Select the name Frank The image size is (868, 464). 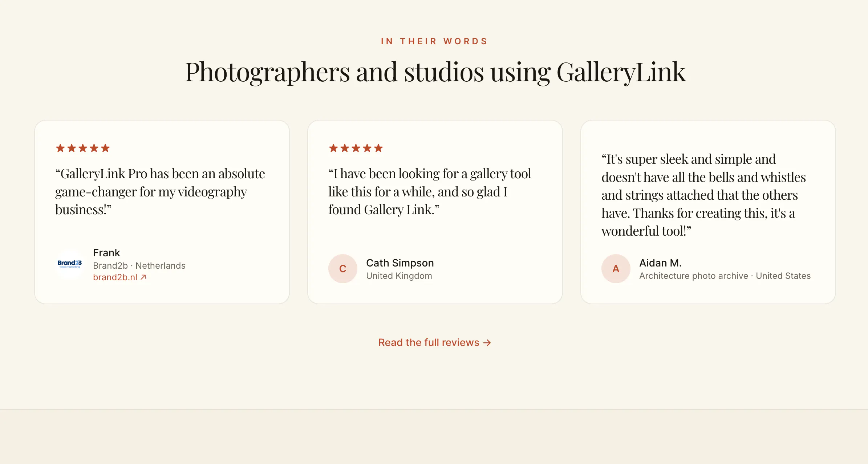coord(106,253)
